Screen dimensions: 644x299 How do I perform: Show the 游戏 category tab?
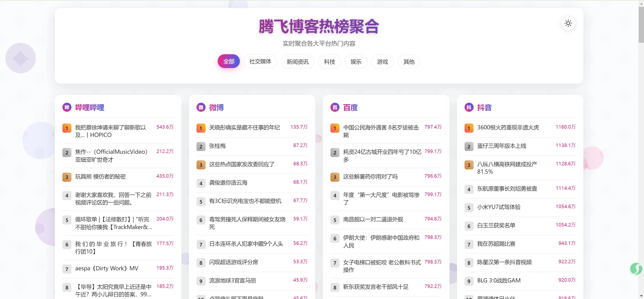[382, 61]
